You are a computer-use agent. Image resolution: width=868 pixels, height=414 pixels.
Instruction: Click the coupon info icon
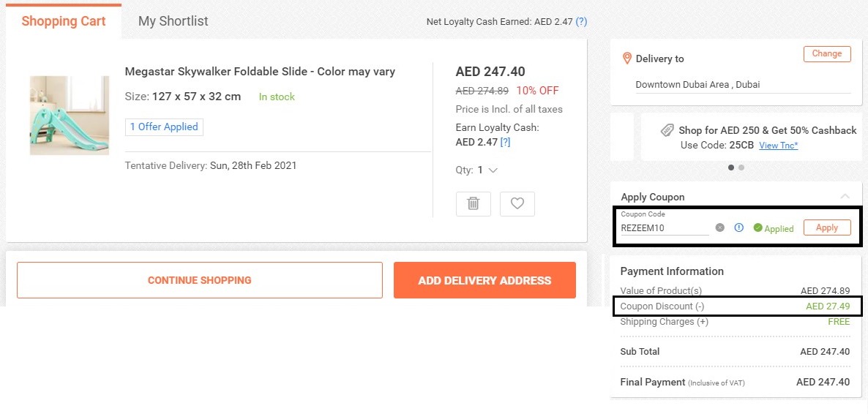[738, 227]
